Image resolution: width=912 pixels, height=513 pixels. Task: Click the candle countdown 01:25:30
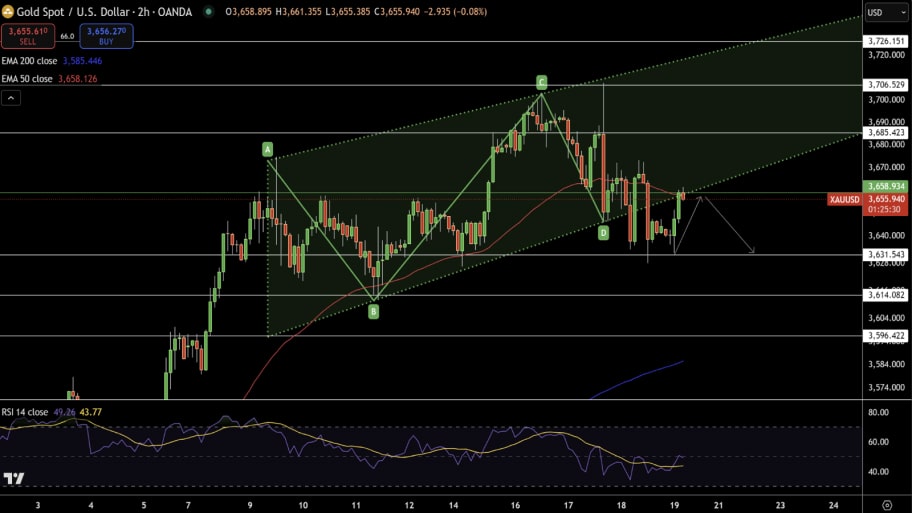click(886, 209)
